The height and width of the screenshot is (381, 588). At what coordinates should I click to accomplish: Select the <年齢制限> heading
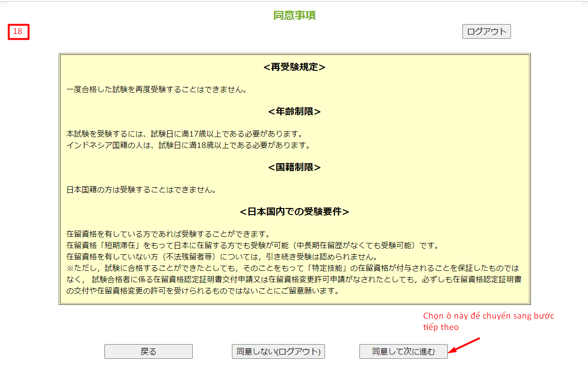[x=294, y=112]
